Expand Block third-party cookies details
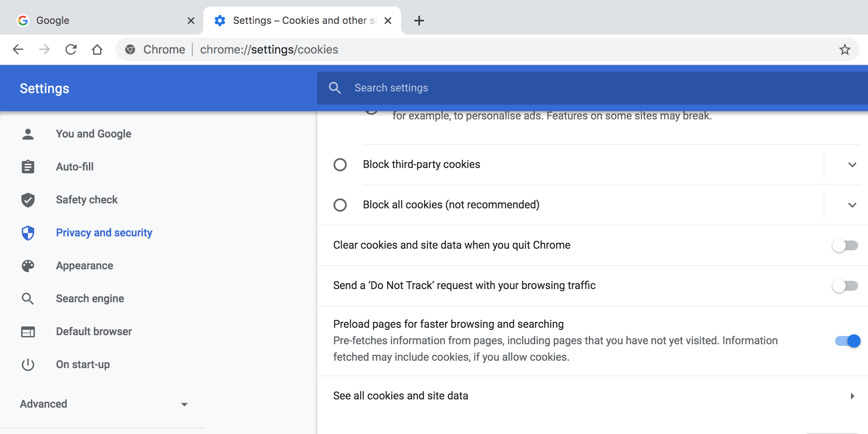This screenshot has width=868, height=434. click(852, 165)
